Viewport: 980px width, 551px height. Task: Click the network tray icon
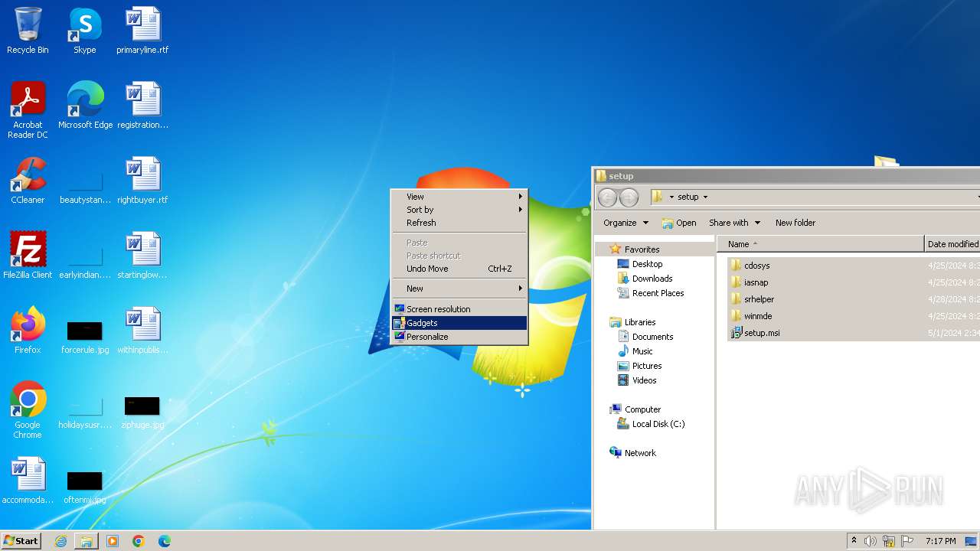tap(889, 541)
